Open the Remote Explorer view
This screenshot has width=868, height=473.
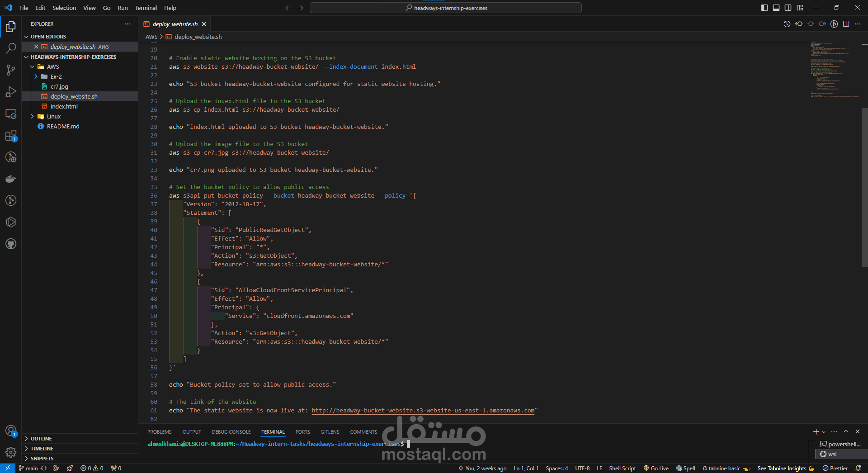[11, 114]
